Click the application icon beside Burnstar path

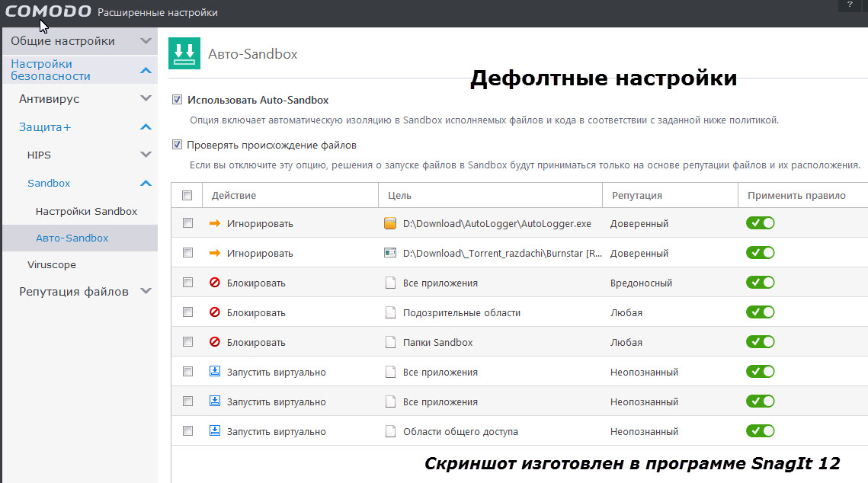(390, 253)
